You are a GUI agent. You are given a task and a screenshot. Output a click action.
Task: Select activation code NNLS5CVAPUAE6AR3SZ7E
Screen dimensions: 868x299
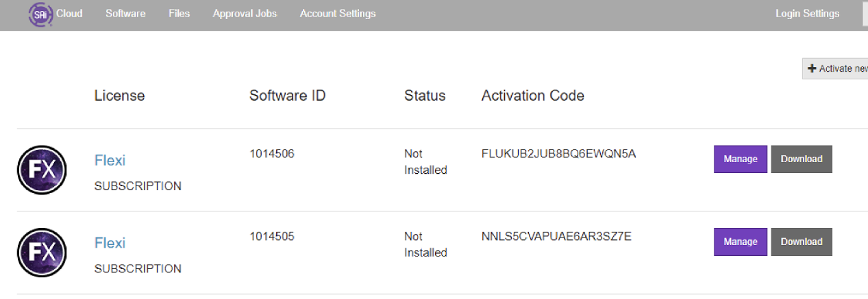coord(556,237)
